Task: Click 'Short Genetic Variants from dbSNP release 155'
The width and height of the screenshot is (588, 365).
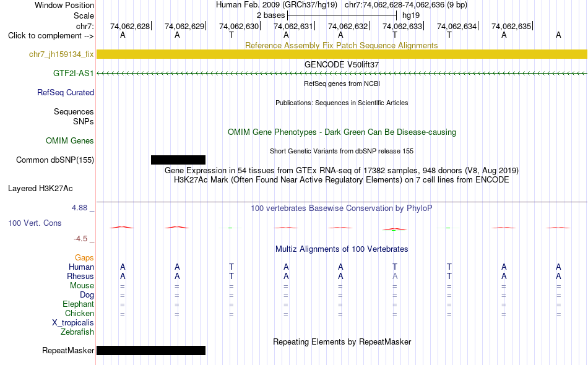Action: [x=342, y=151]
